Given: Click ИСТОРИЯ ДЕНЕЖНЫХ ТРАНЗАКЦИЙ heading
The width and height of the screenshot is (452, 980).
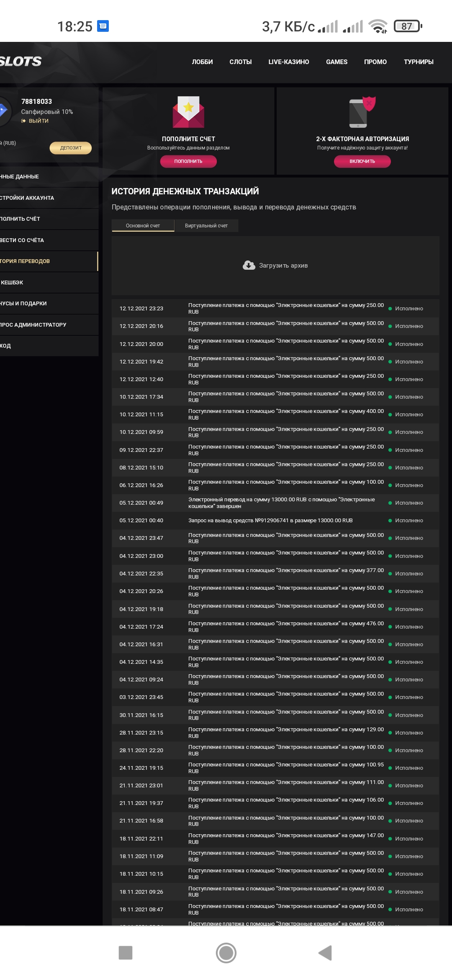Looking at the screenshot, I should [x=185, y=191].
